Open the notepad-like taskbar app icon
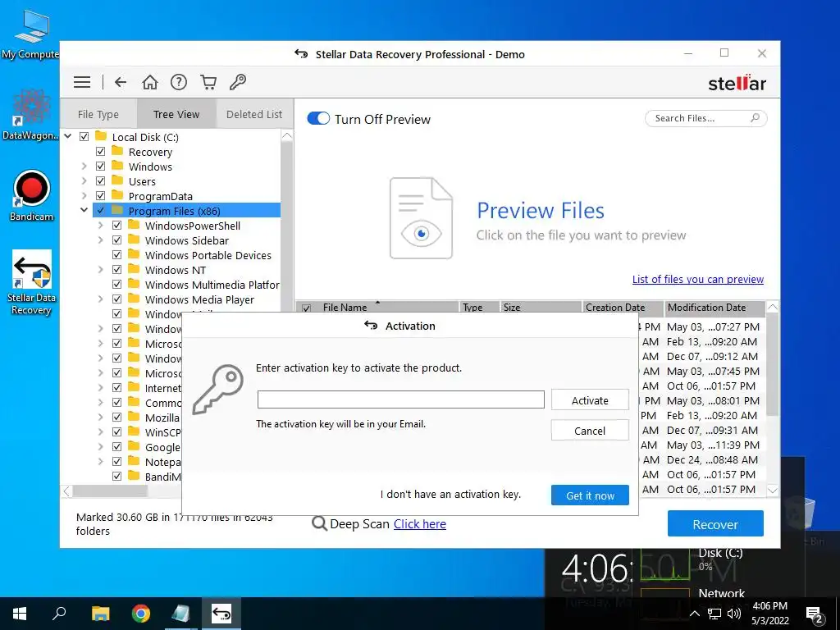Image resolution: width=840 pixels, height=630 pixels. point(180,614)
